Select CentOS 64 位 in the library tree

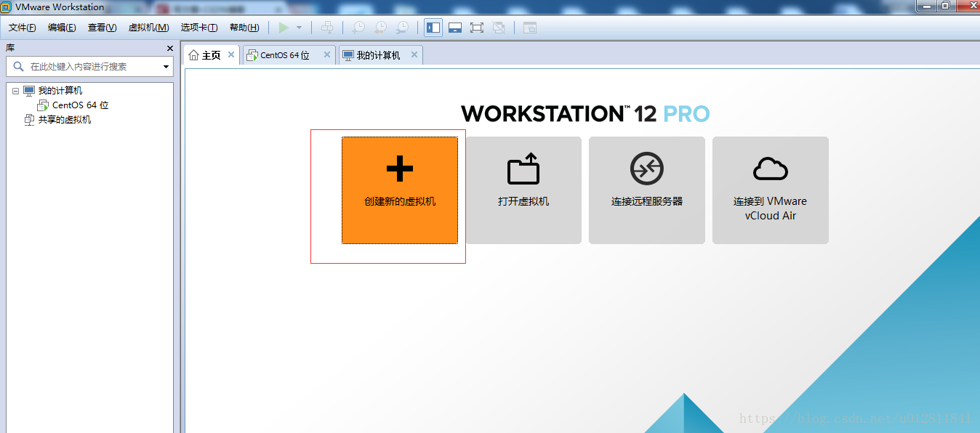point(80,105)
